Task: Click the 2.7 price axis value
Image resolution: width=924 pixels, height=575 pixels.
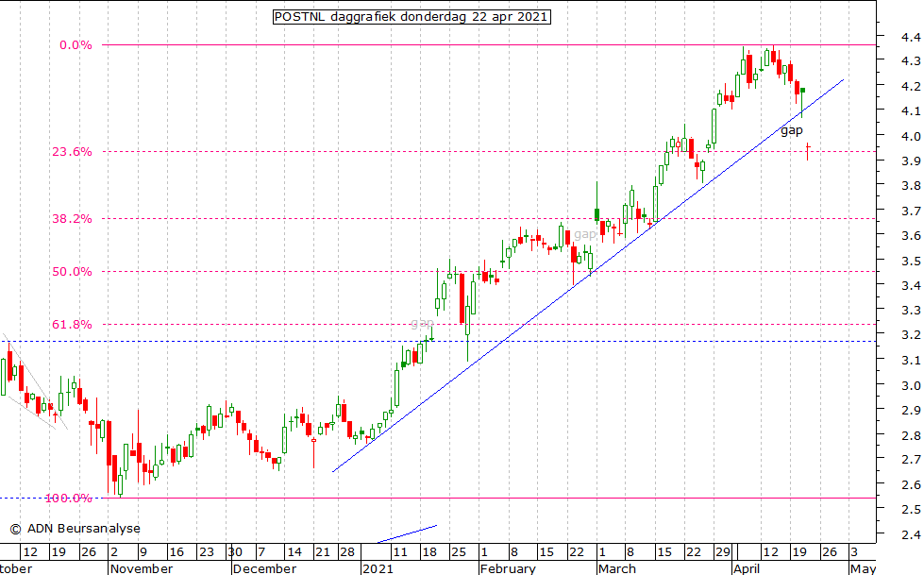Action: click(911, 460)
